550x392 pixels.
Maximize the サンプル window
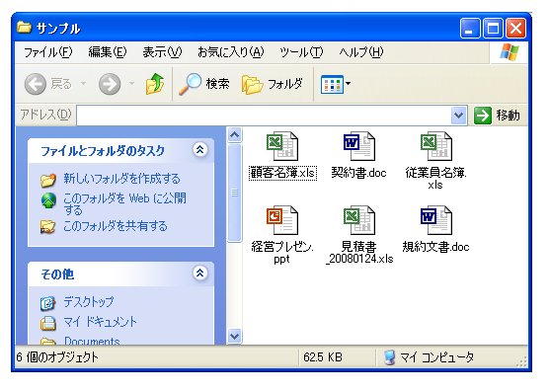(x=493, y=28)
